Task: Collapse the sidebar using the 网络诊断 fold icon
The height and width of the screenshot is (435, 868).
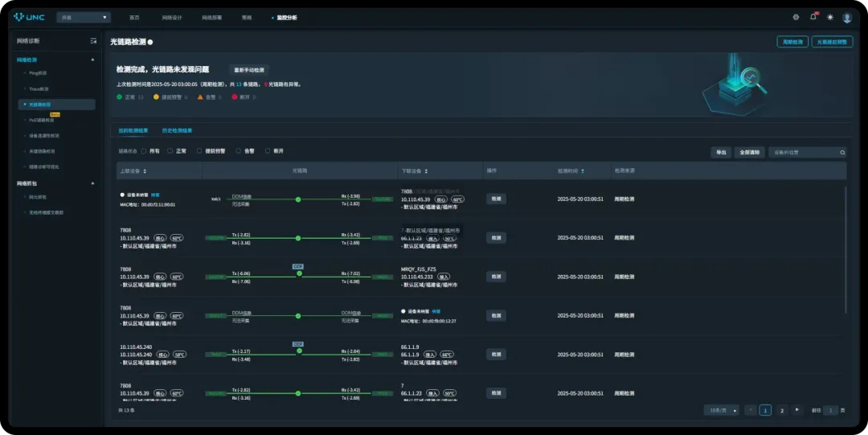Action: tap(93, 41)
